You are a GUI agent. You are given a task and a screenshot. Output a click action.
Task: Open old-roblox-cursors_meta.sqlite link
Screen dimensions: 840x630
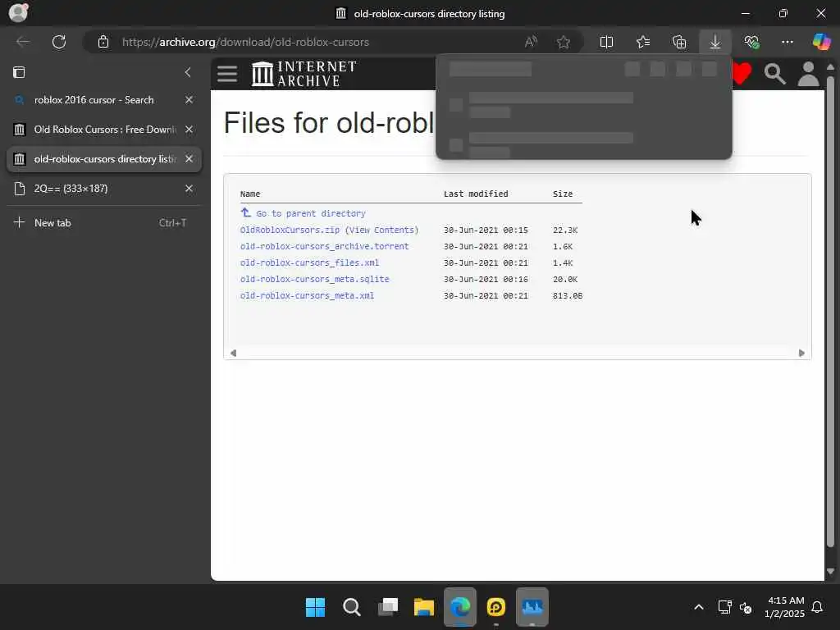tap(314, 279)
